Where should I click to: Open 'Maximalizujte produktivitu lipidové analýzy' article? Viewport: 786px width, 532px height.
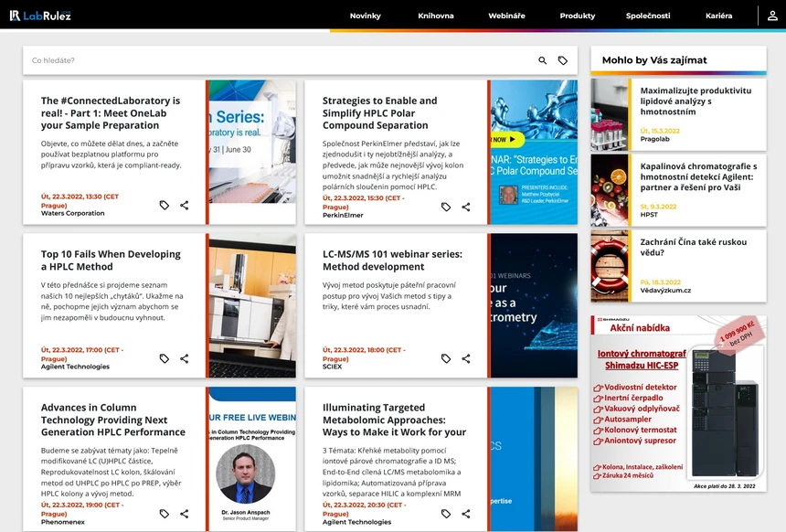point(696,101)
